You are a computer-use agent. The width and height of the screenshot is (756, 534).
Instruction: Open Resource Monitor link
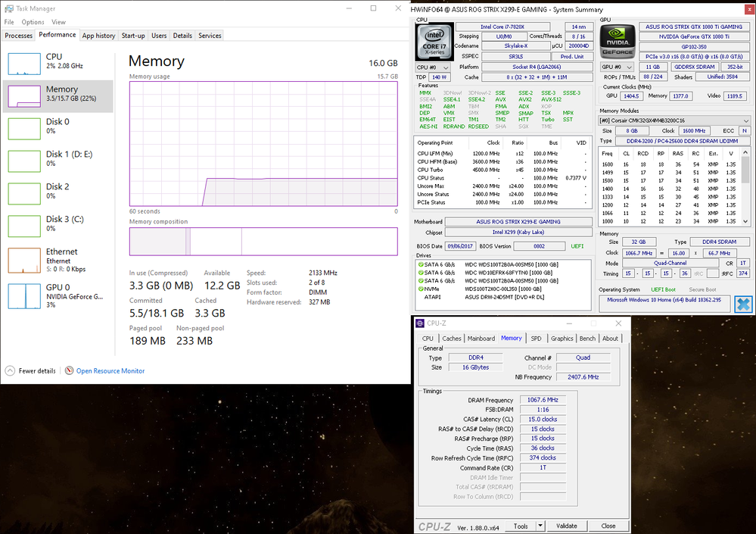pos(110,371)
